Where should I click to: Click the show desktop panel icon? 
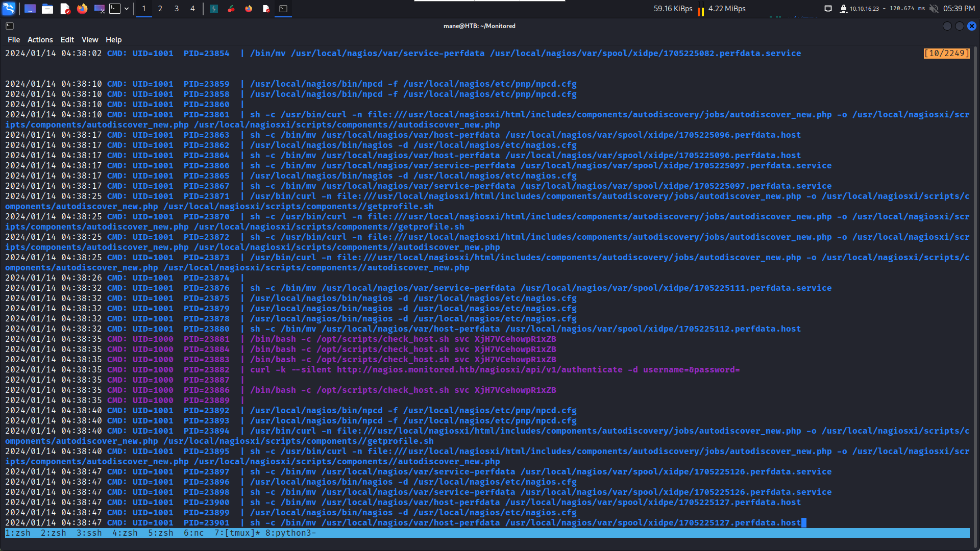pyautogui.click(x=30, y=9)
